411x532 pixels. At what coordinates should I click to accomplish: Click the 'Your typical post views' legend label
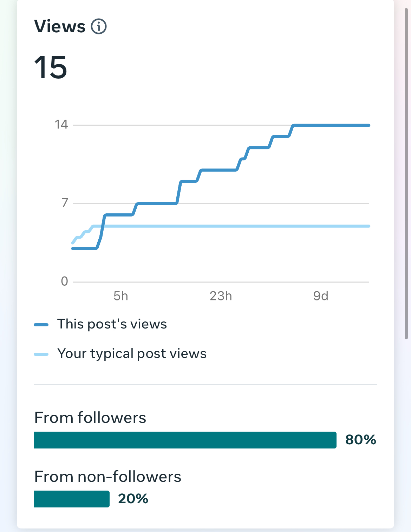tap(132, 353)
